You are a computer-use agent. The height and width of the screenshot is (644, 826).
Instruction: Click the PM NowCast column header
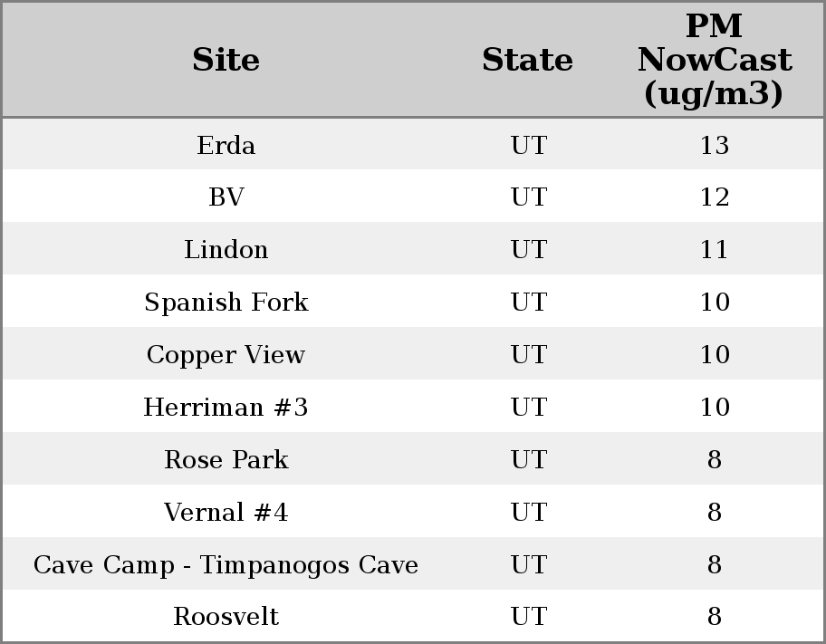[714, 60]
